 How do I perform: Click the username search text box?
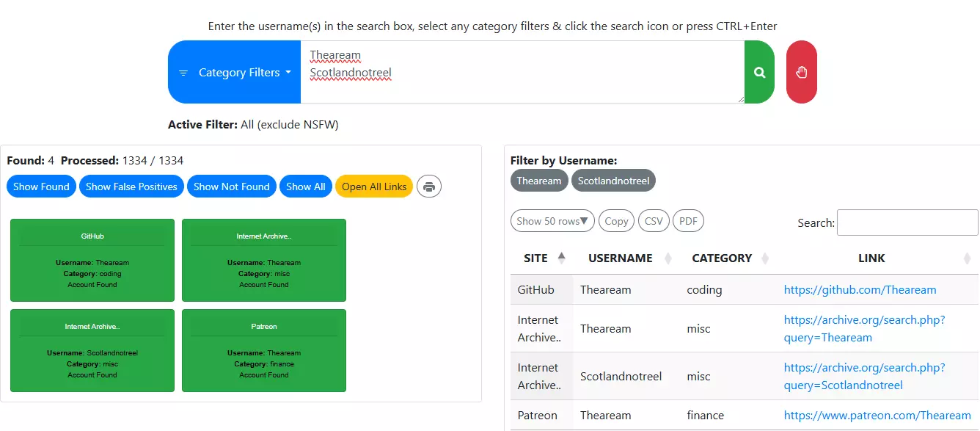(x=522, y=72)
